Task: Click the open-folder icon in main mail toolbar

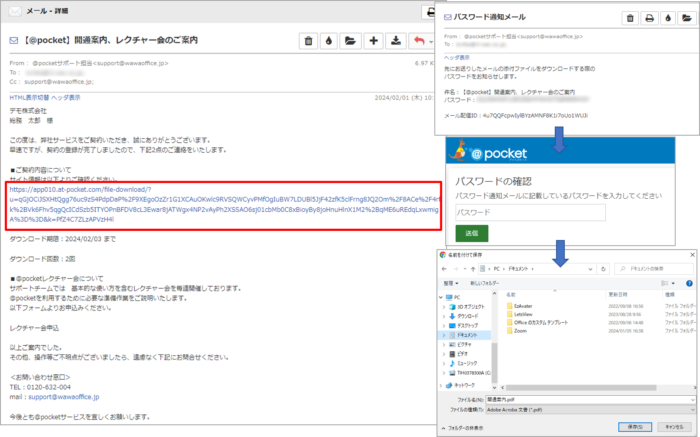Action: click(350, 41)
